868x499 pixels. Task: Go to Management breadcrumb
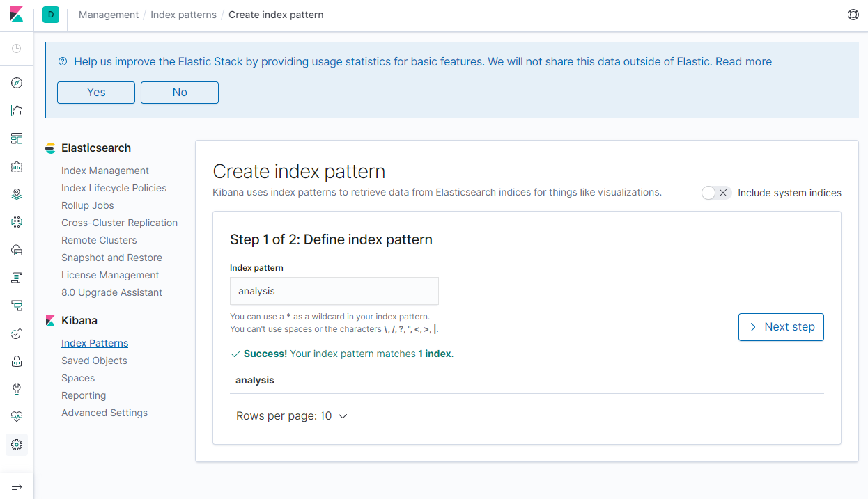click(x=109, y=15)
